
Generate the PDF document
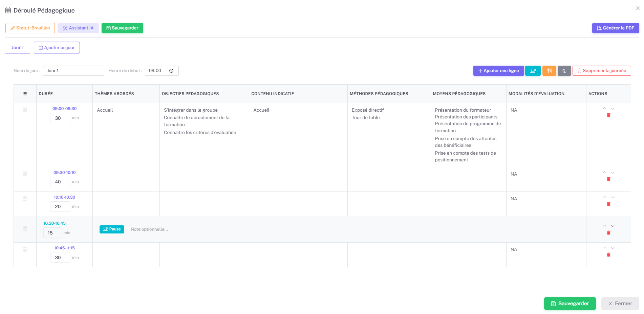pos(615,28)
